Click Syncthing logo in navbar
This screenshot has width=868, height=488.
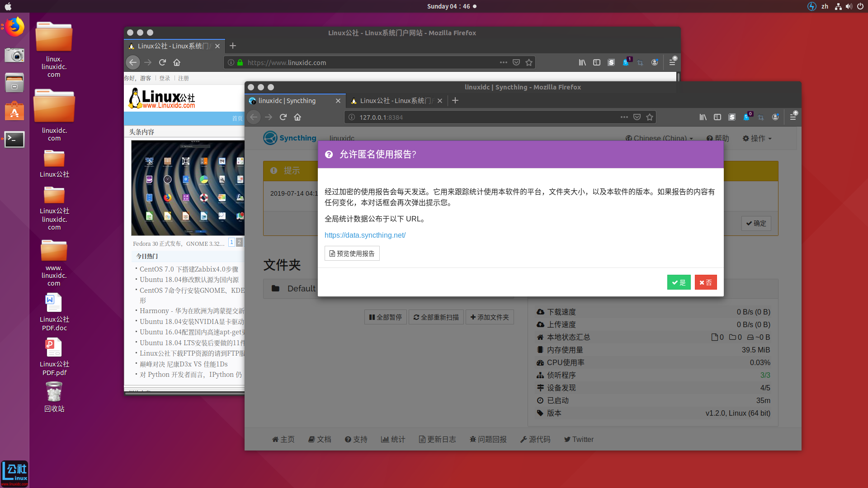(290, 138)
